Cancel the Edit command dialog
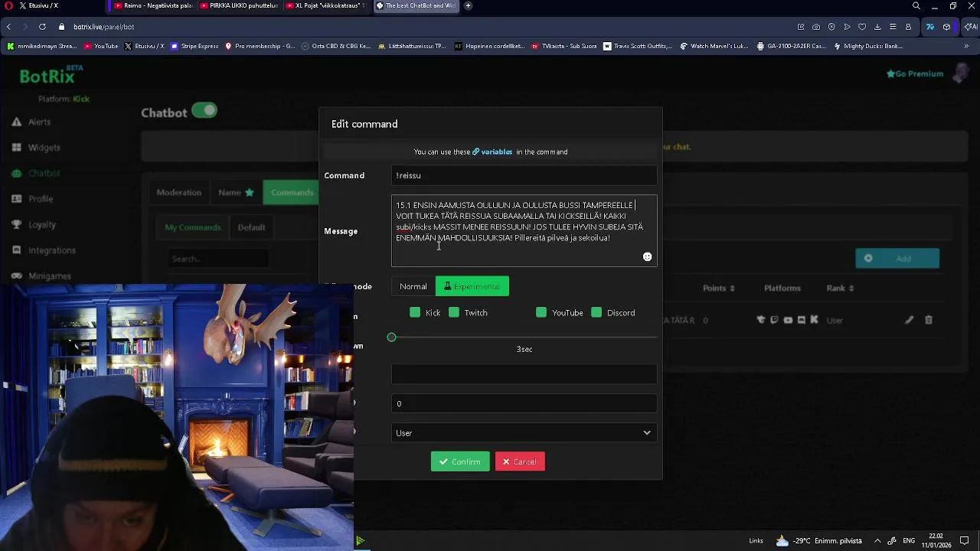980x551 pixels. (x=520, y=461)
